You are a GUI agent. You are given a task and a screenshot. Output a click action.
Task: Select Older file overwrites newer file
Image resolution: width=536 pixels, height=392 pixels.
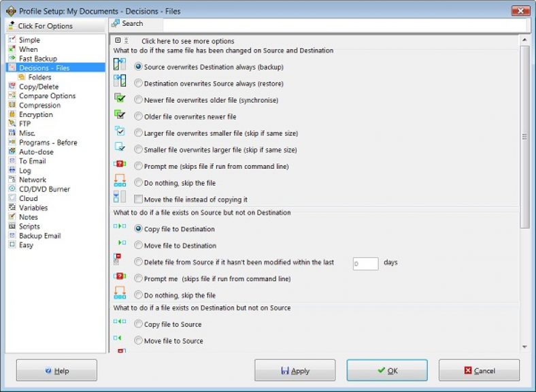(x=138, y=116)
